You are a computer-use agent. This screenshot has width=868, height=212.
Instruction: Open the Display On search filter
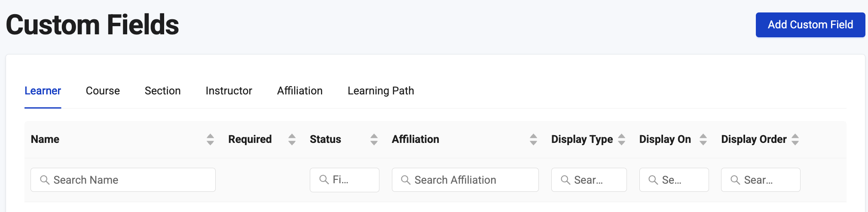coord(674,180)
